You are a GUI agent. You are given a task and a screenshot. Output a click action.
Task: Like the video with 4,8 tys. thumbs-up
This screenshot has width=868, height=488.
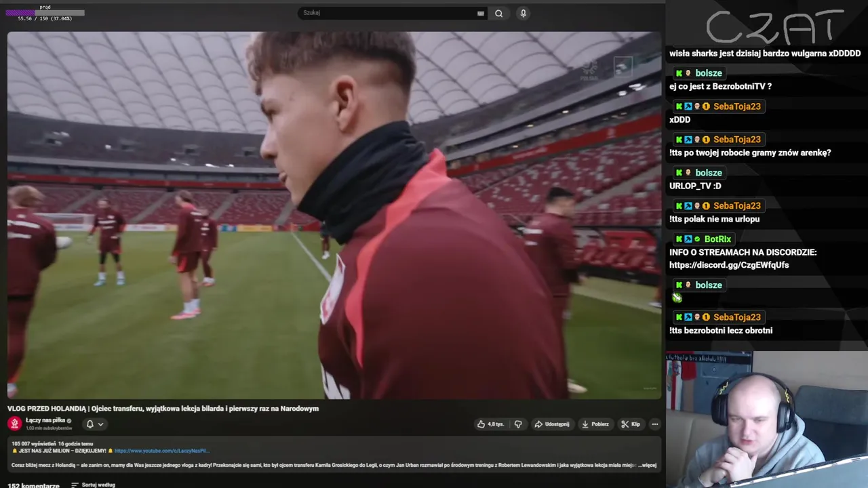coord(490,424)
